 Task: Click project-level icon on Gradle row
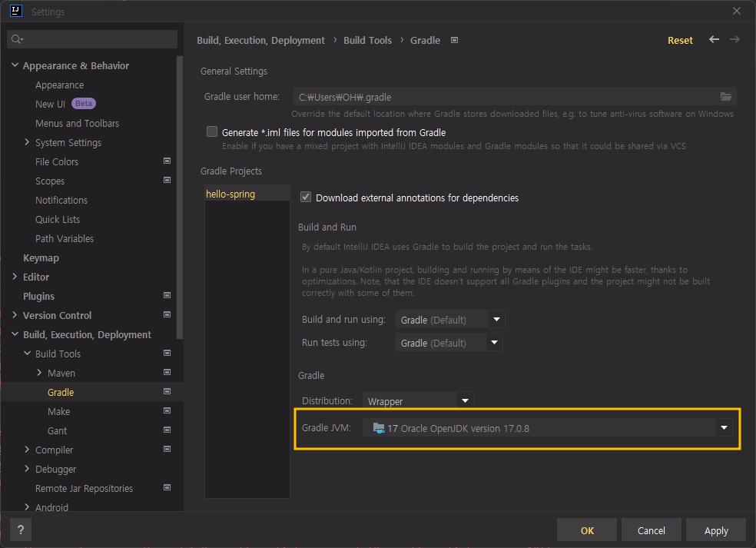tap(167, 392)
